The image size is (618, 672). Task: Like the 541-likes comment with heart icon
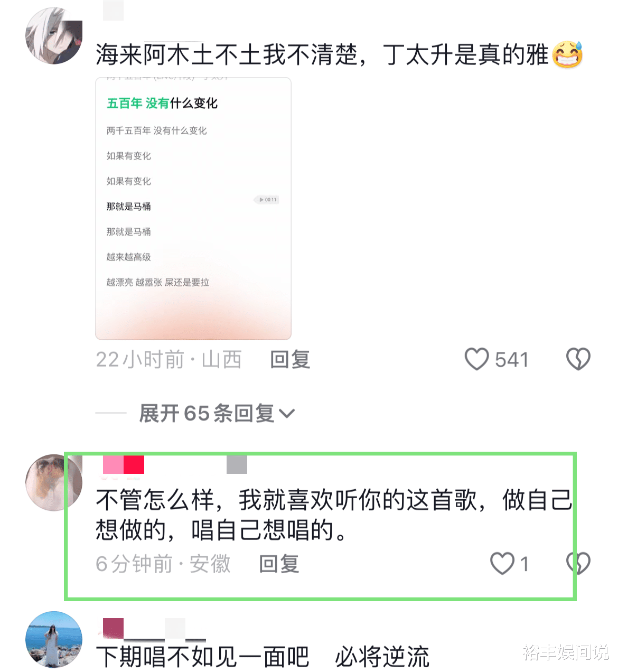coord(476,359)
